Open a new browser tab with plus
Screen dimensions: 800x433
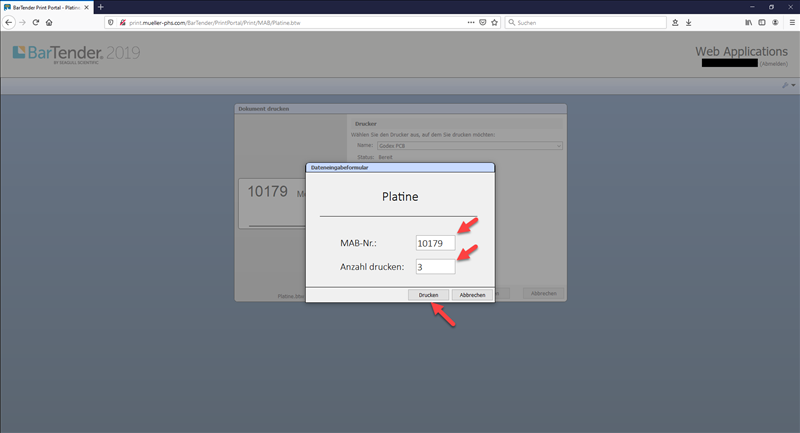(x=100, y=7)
